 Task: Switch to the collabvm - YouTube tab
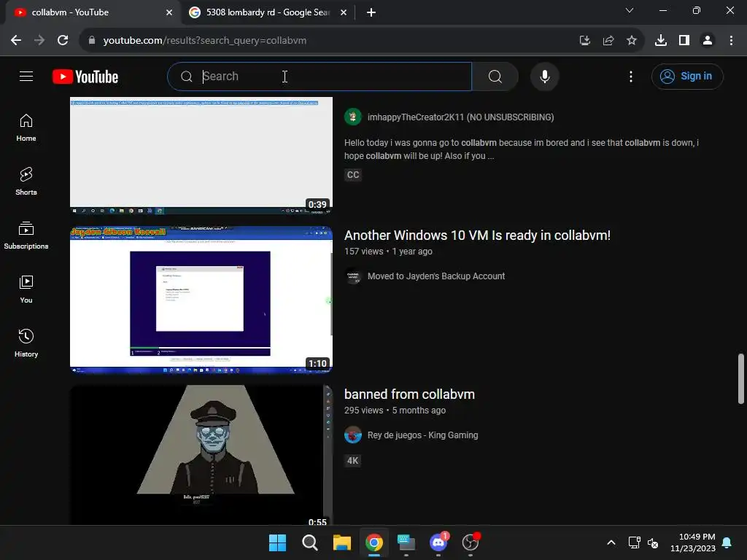[90, 12]
